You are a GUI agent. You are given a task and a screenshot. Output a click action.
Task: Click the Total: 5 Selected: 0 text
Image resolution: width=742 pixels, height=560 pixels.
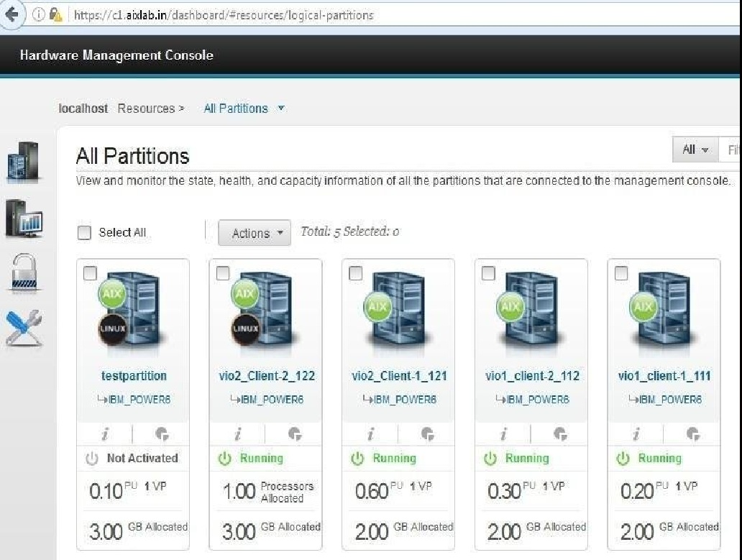click(x=349, y=231)
